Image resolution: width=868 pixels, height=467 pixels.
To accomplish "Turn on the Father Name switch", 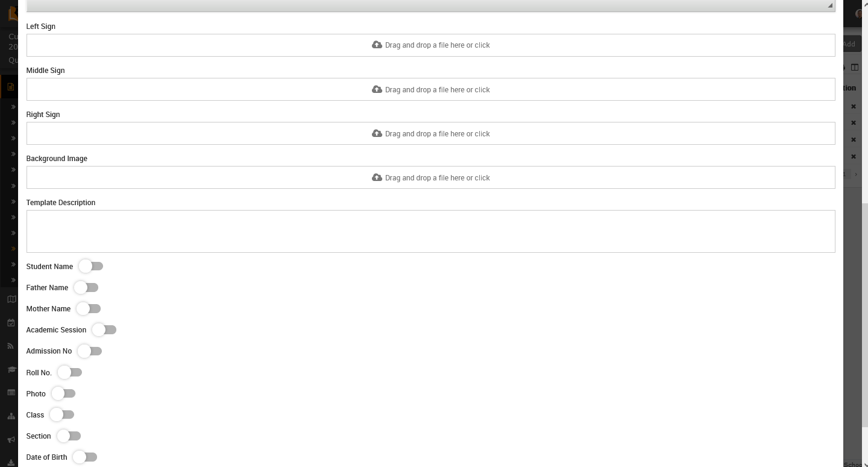I will pyautogui.click(x=86, y=288).
